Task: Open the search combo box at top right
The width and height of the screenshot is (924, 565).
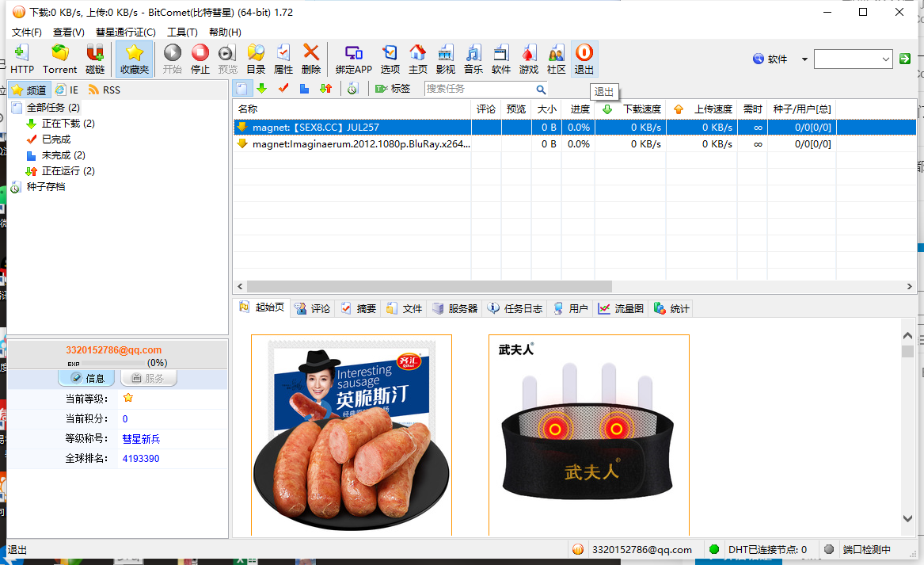Action: coord(853,59)
